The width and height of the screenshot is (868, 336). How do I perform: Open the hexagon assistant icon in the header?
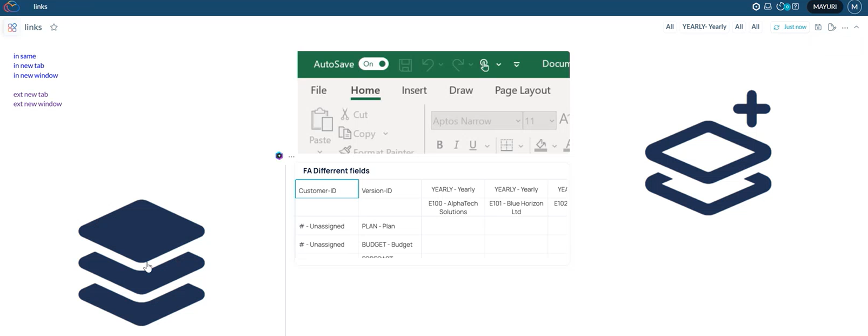756,6
